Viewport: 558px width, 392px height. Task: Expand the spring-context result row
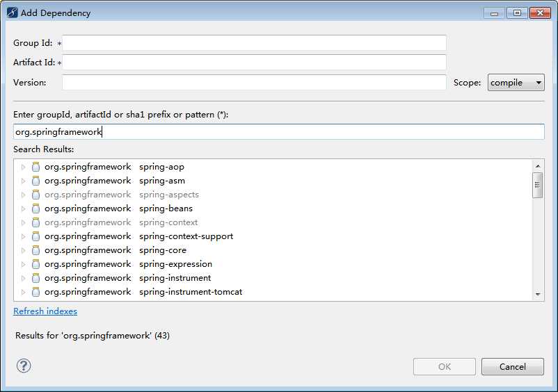point(23,222)
